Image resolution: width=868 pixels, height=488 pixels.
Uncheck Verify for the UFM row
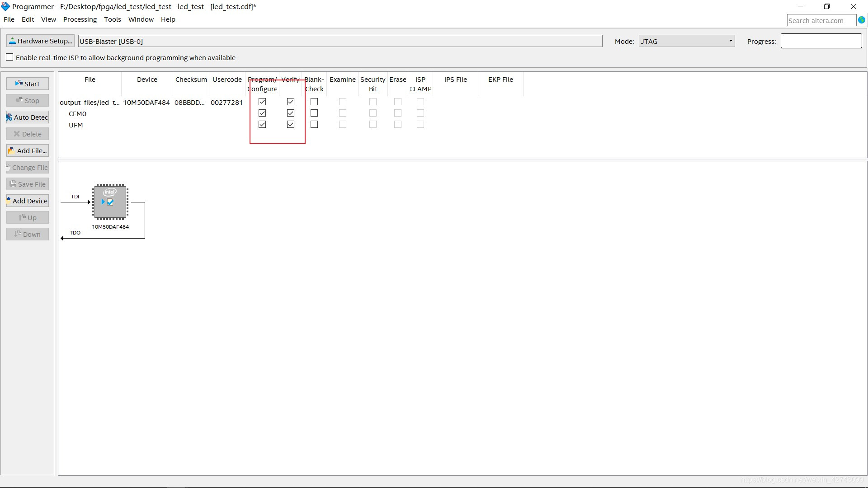pyautogui.click(x=291, y=124)
